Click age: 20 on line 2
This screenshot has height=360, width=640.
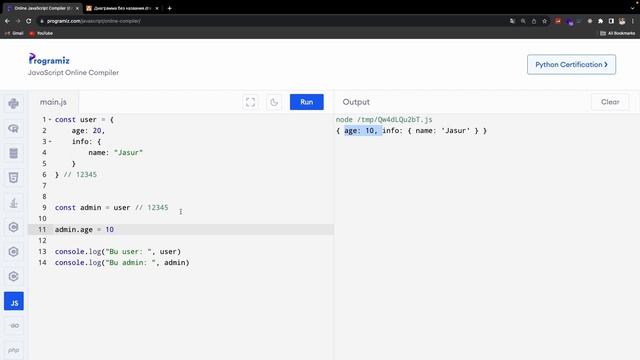[x=88, y=131]
